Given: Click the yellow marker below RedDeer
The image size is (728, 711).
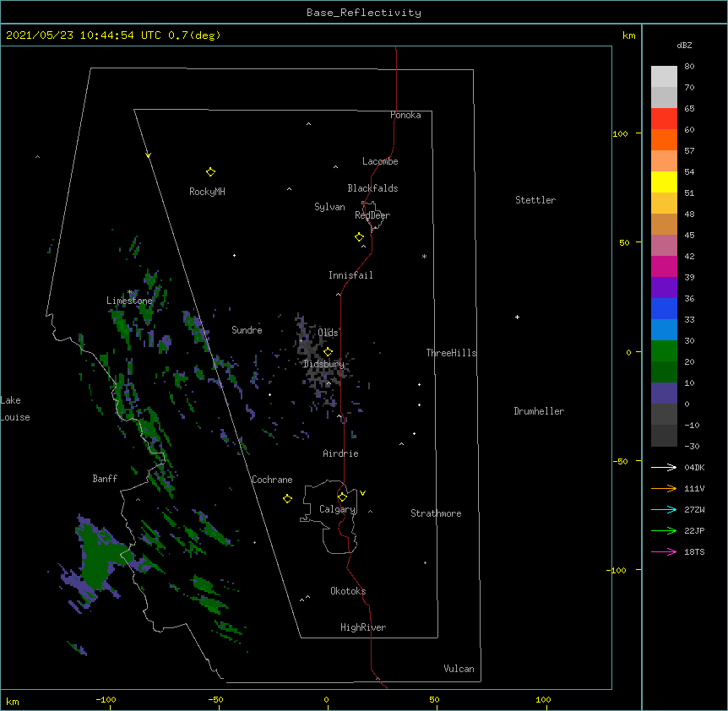Looking at the screenshot, I should (360, 237).
